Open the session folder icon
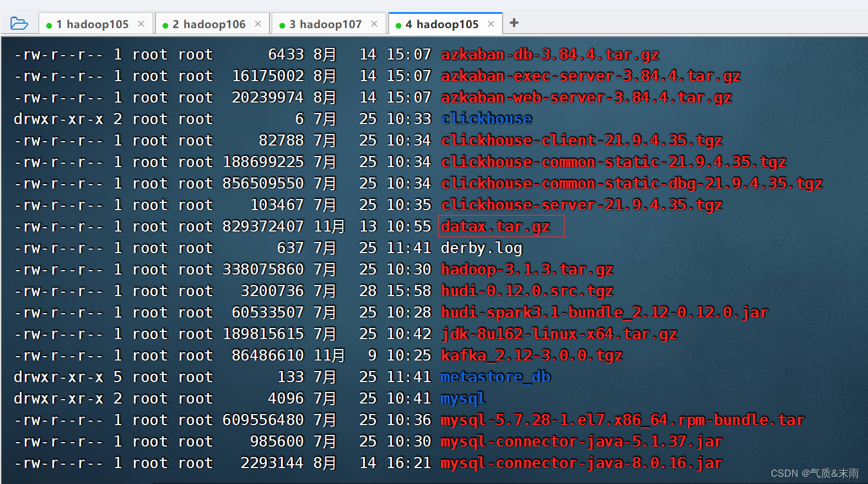The width and height of the screenshot is (868, 484). [19, 23]
